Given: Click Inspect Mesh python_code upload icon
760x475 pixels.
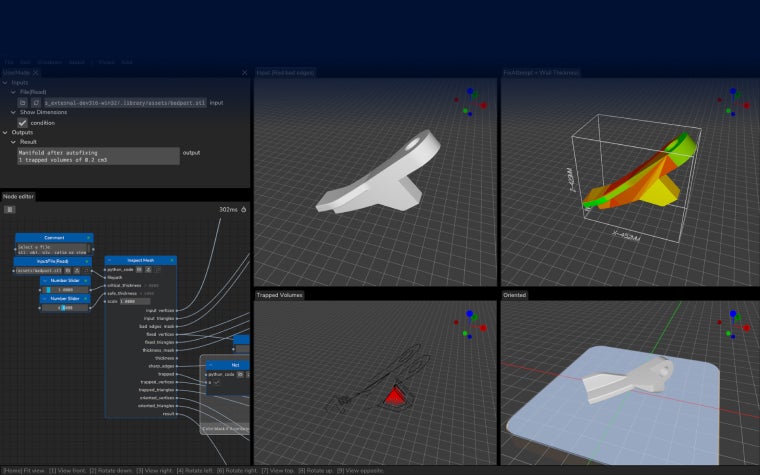Looking at the screenshot, I should pyautogui.click(x=148, y=269).
